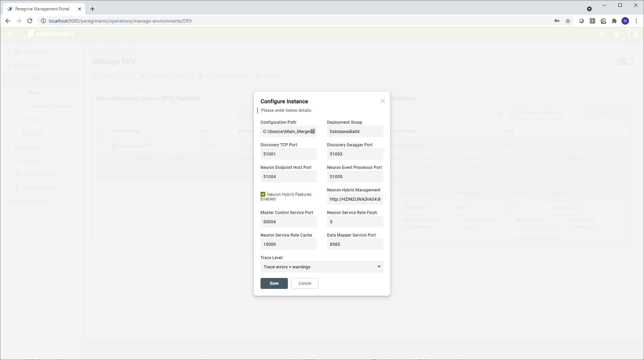Open Manage in the sidebar
This screenshot has height=360, width=644.
tap(36, 79)
